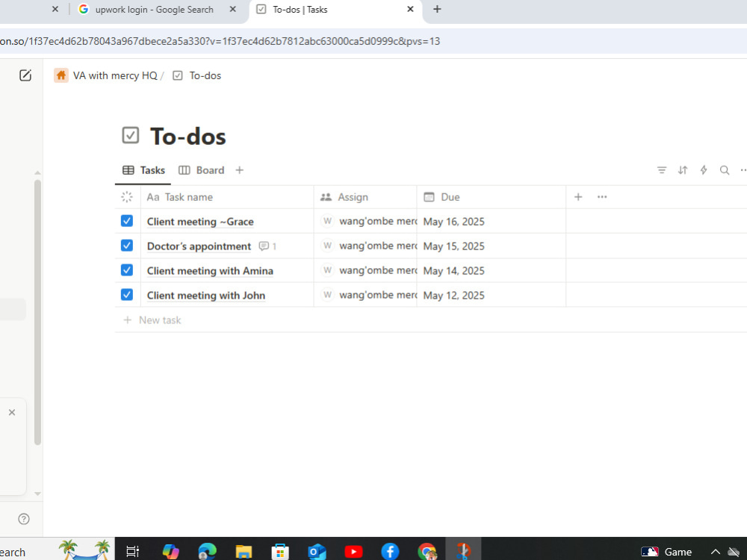
Task: Click due date May 14, 2025
Action: 453,271
